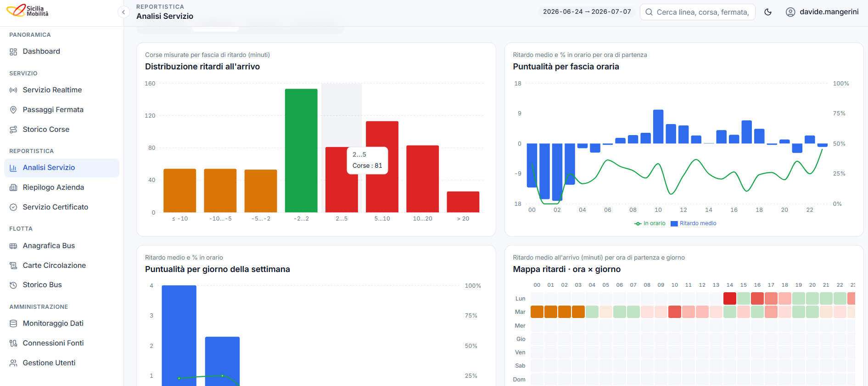This screenshot has width=868, height=386.
Task: Open the davide.mangerini user menu
Action: click(x=822, y=12)
